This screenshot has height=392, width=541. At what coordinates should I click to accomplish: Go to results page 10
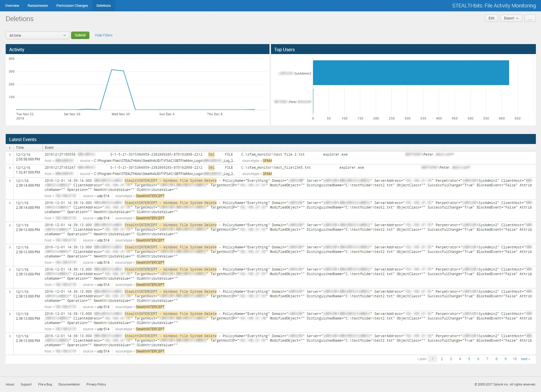[515, 359]
